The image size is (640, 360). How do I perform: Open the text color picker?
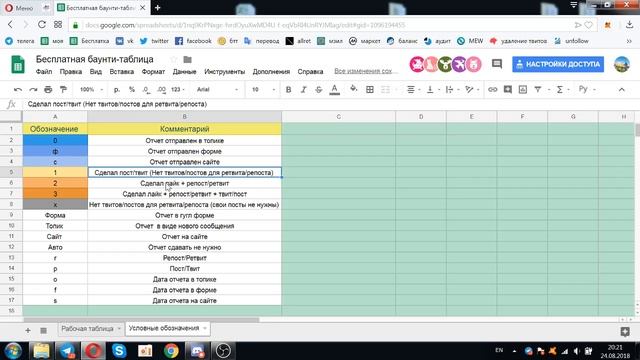[x=334, y=89]
